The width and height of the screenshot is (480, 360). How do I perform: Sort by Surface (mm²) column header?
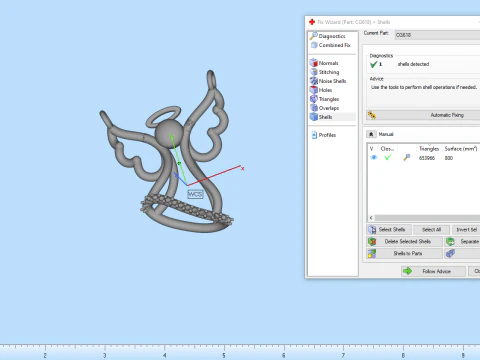[461, 149]
